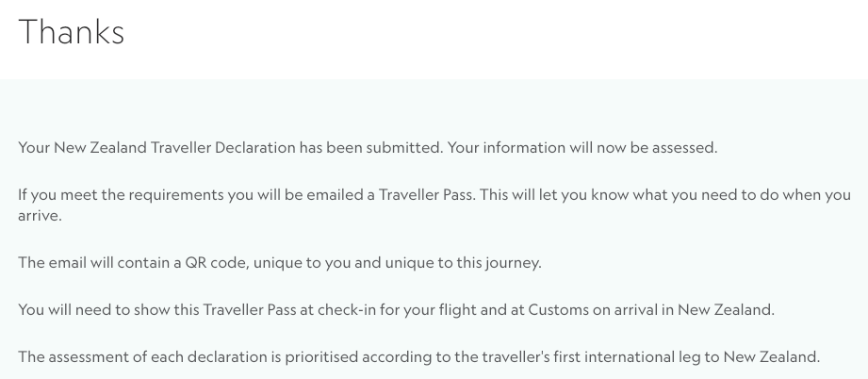Click the sentence "Your information will now be assessed"
This screenshot has height=379, width=868.
click(x=582, y=147)
